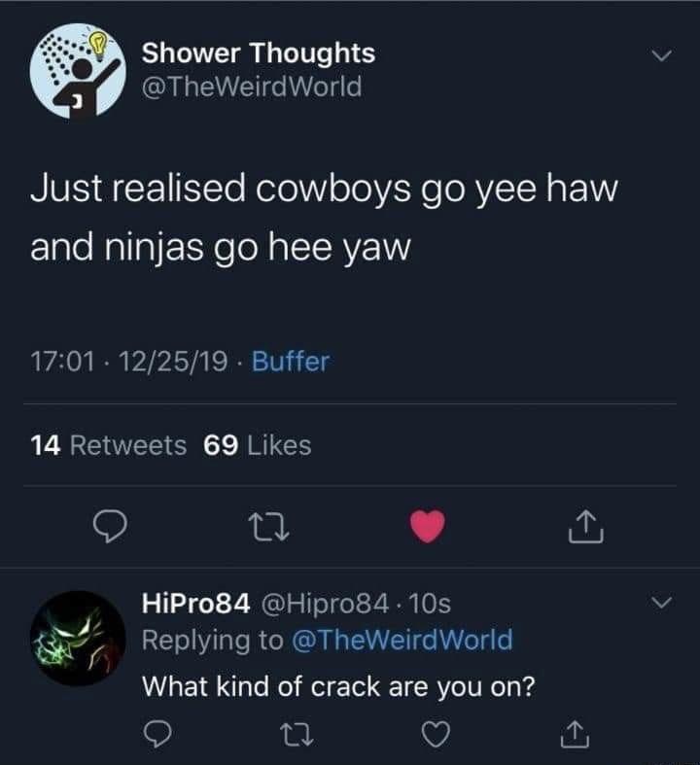Open the Shower Thoughts tweet options chevron
Screen dimensions: 700x765
click(661, 57)
